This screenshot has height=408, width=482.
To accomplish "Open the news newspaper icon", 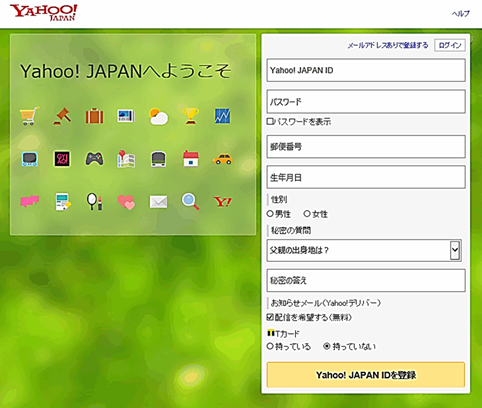I will coord(126,116).
